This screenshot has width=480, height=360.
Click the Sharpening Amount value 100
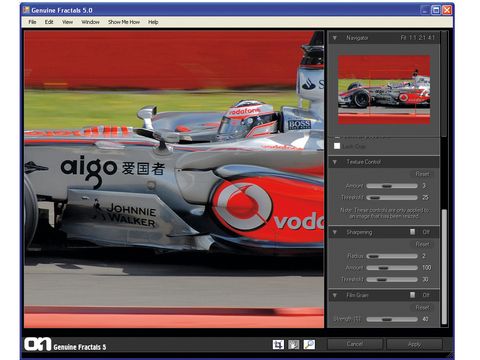tap(426, 268)
